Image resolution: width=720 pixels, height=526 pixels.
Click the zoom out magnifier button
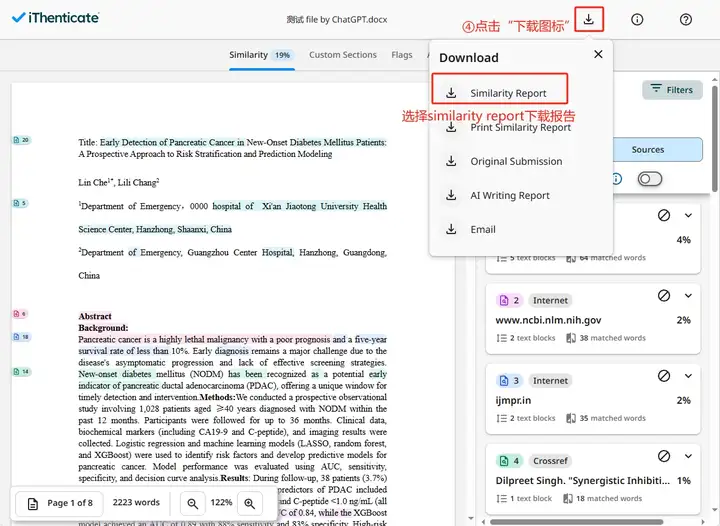click(x=192, y=504)
